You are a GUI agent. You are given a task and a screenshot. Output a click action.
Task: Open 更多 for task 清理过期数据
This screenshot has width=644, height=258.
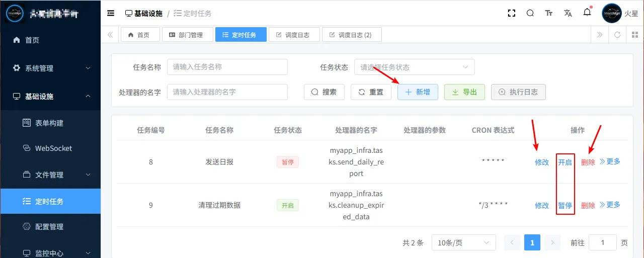(x=610, y=205)
